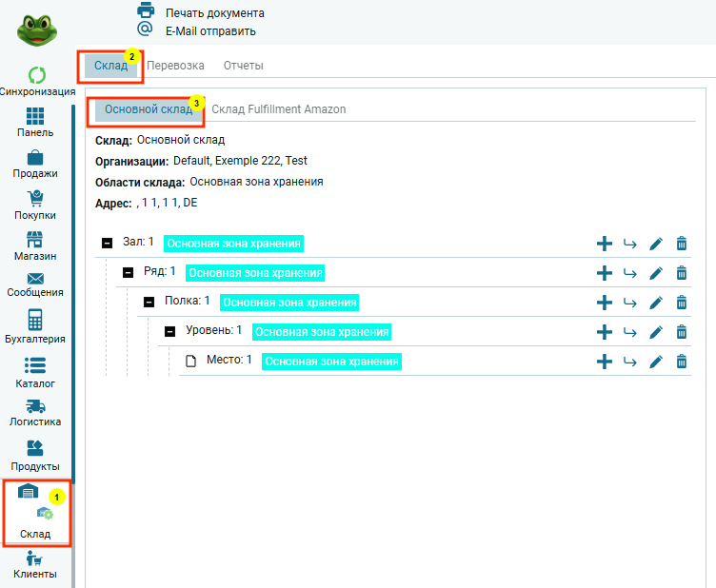Open the Склад Fulfillment Amazon tab

(x=278, y=109)
